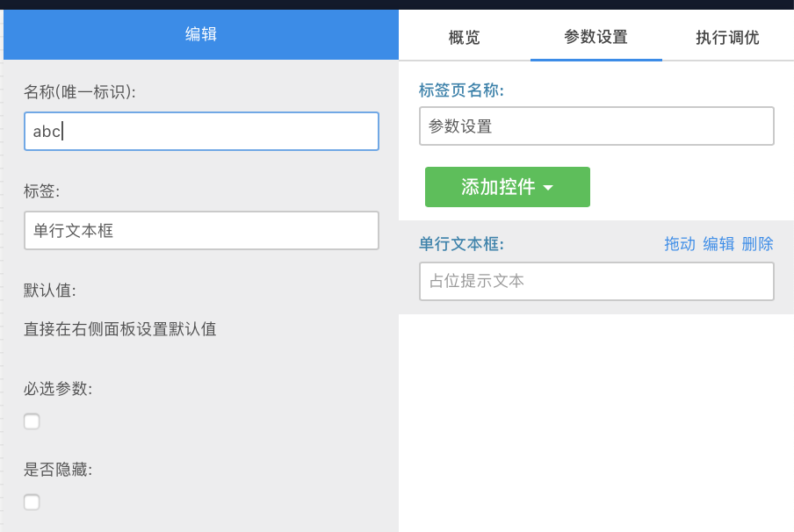Open the 参数设置 tab

595,38
